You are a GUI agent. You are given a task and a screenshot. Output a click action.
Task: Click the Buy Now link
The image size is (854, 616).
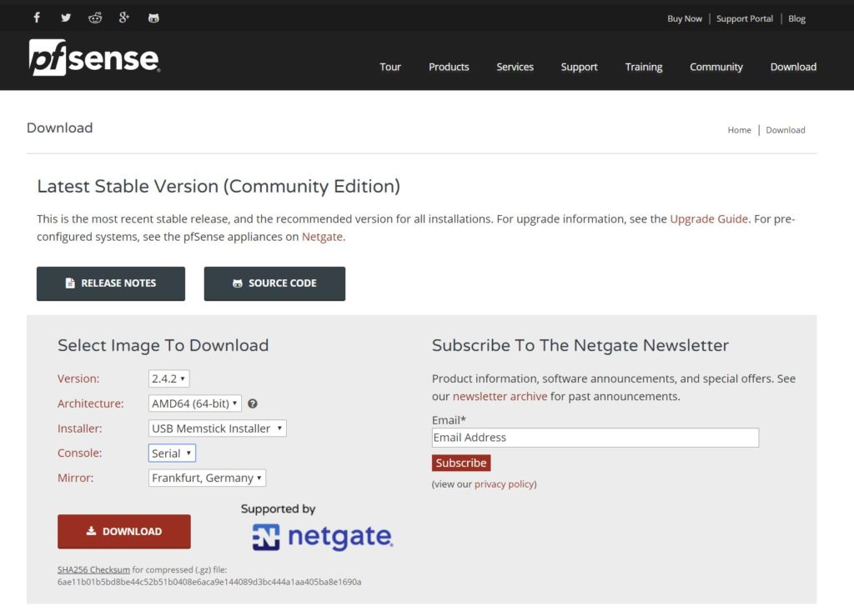[685, 18]
